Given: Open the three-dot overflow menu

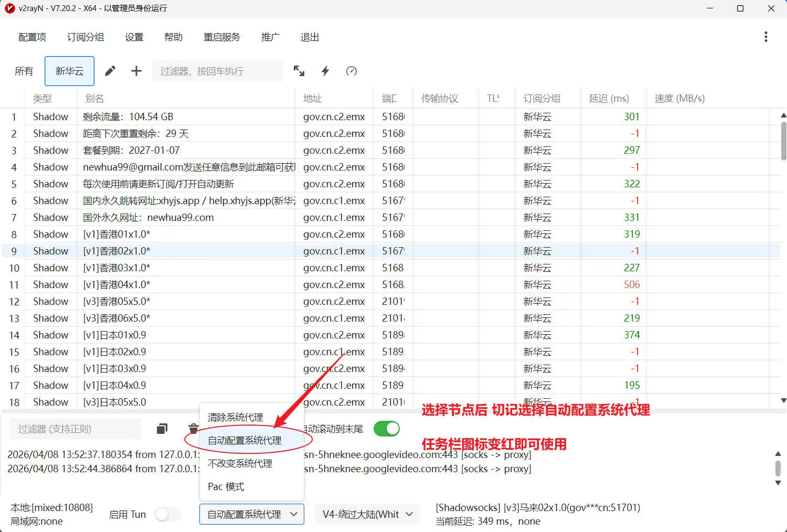Looking at the screenshot, I should 766,37.
